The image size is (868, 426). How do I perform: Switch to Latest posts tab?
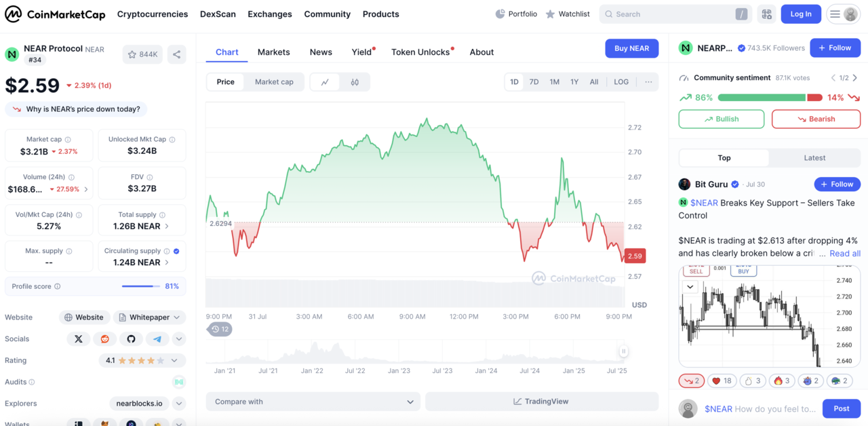point(814,158)
